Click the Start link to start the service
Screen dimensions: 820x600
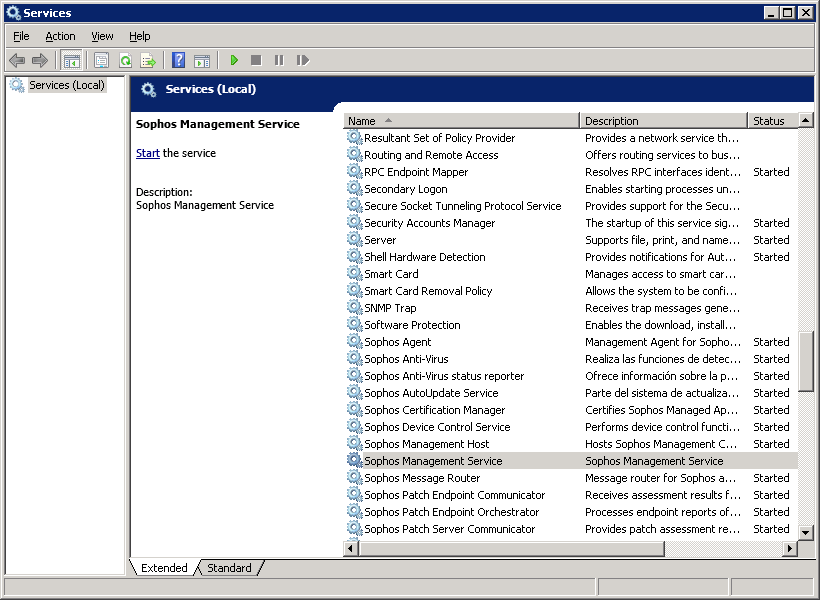147,153
